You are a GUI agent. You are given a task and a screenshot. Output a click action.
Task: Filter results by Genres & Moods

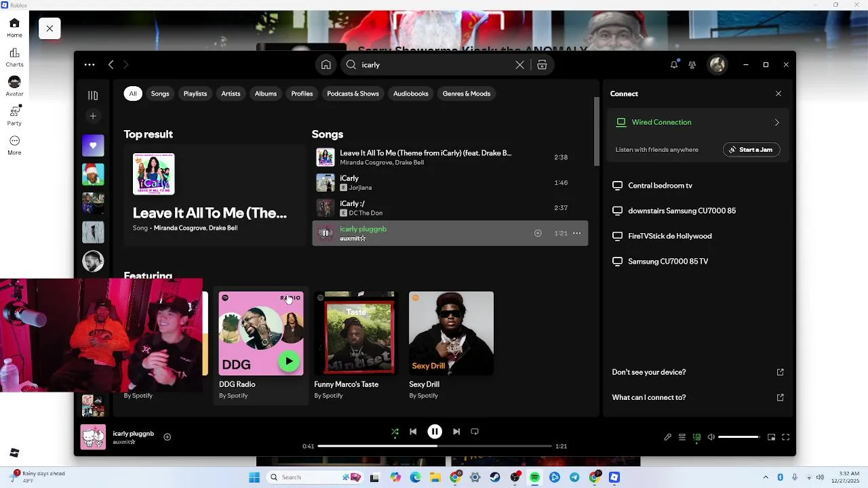pyautogui.click(x=467, y=94)
